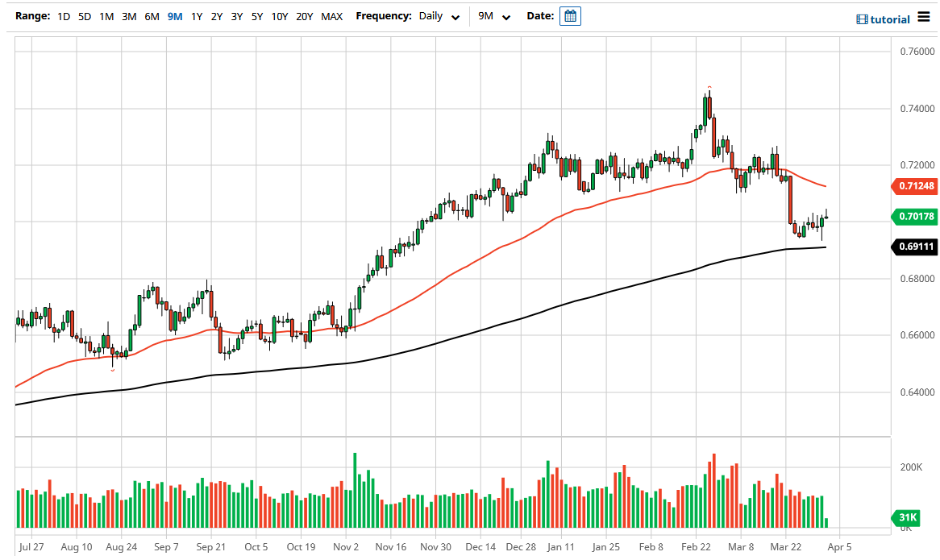The height and width of the screenshot is (560, 940).
Task: Click the green current price tag 0.70178
Action: [914, 217]
